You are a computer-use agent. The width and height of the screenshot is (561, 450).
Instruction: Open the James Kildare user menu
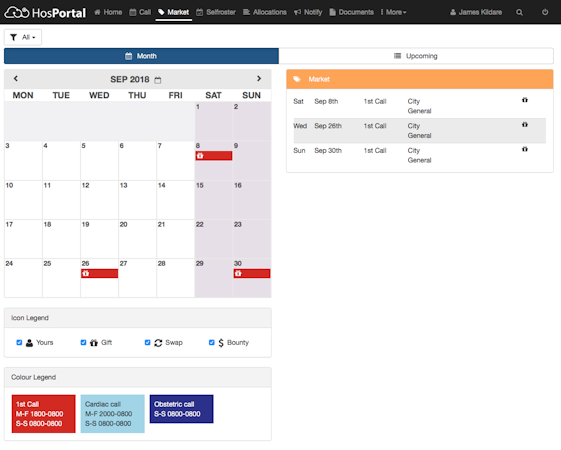pos(476,13)
